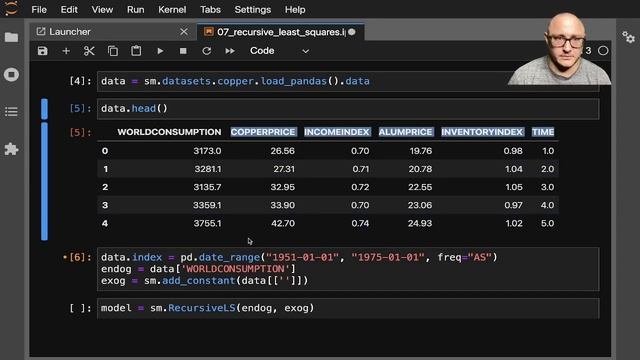Click the value 3173.0 in row 0
The width and height of the screenshot is (640, 360).
pos(207,151)
